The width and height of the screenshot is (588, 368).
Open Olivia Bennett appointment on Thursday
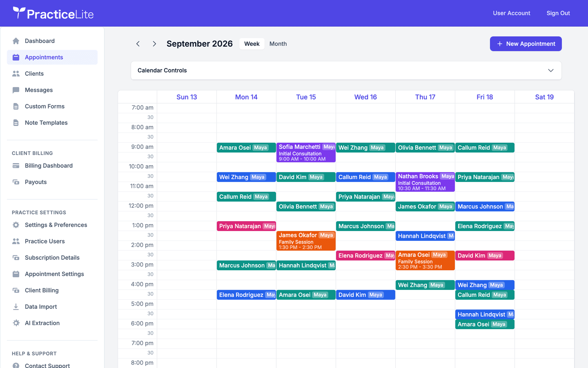(425, 148)
